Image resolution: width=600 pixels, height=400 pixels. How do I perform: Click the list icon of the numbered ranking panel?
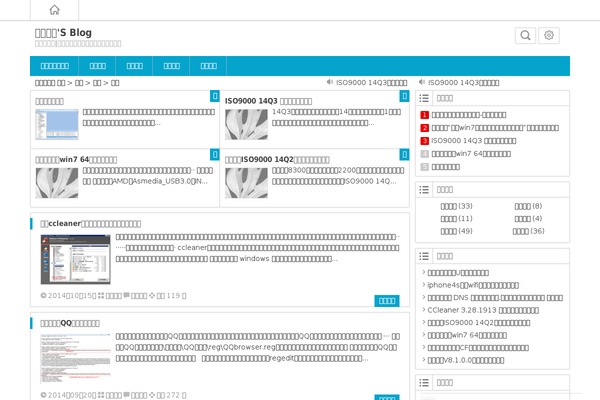click(424, 98)
